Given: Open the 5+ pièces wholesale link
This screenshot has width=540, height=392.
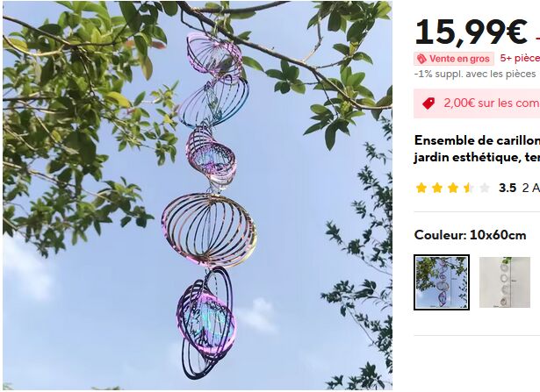Looking at the screenshot, I should click(520, 59).
